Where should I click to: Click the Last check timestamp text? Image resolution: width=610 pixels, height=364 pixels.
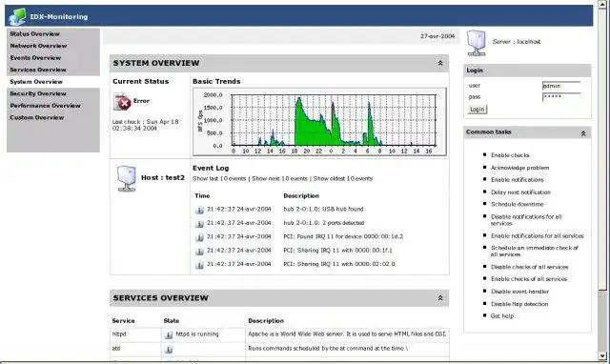point(146,125)
